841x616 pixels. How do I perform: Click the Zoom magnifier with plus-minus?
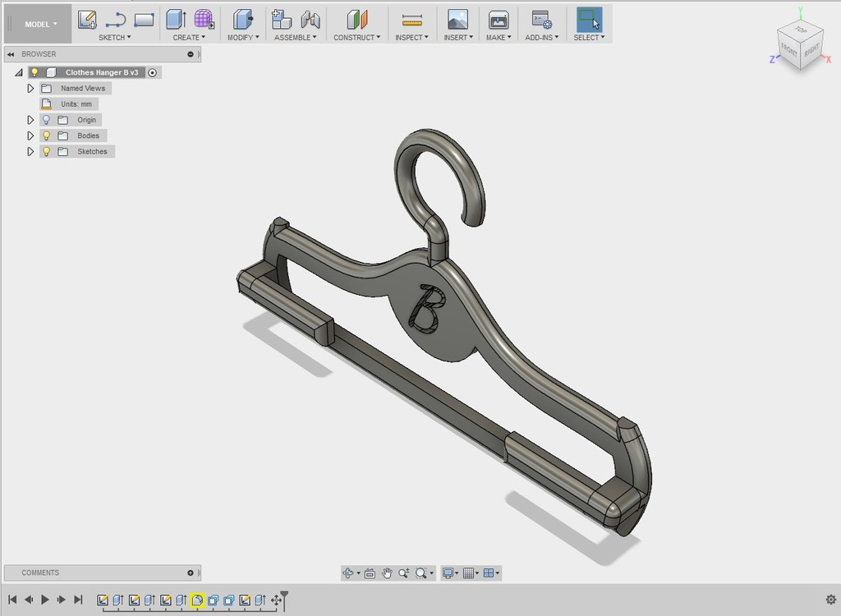pos(404,573)
